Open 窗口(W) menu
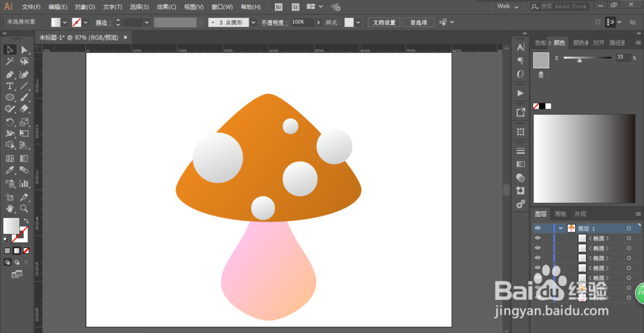 click(x=222, y=7)
